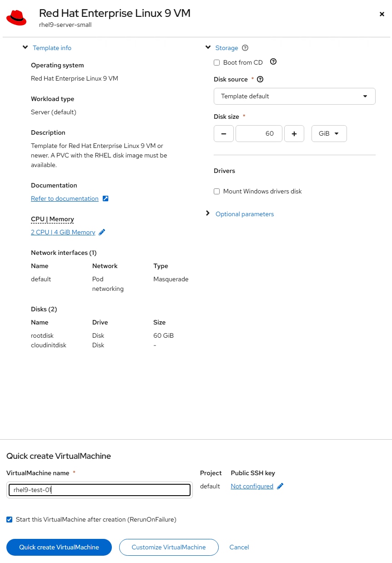Click the Pod networking cell
Viewport: 392px width, 563px height.
(x=108, y=284)
